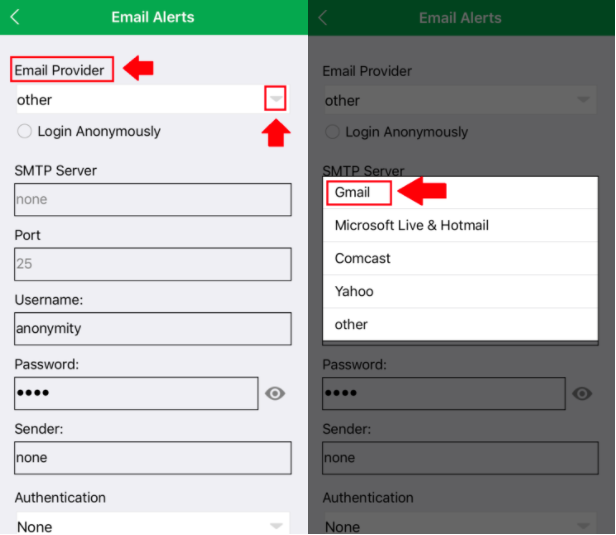Tap the undimmed Password input field
The width and height of the screenshot is (616, 535).
click(x=135, y=393)
